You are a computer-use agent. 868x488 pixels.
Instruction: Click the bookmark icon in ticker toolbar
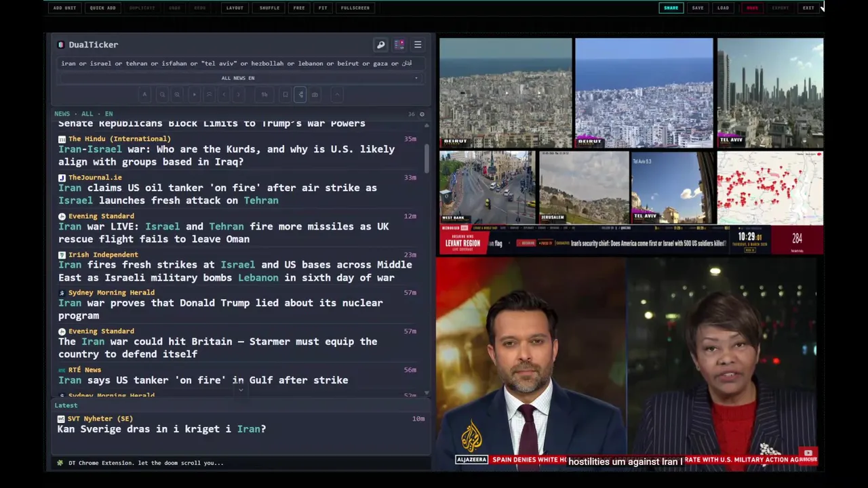click(x=285, y=94)
